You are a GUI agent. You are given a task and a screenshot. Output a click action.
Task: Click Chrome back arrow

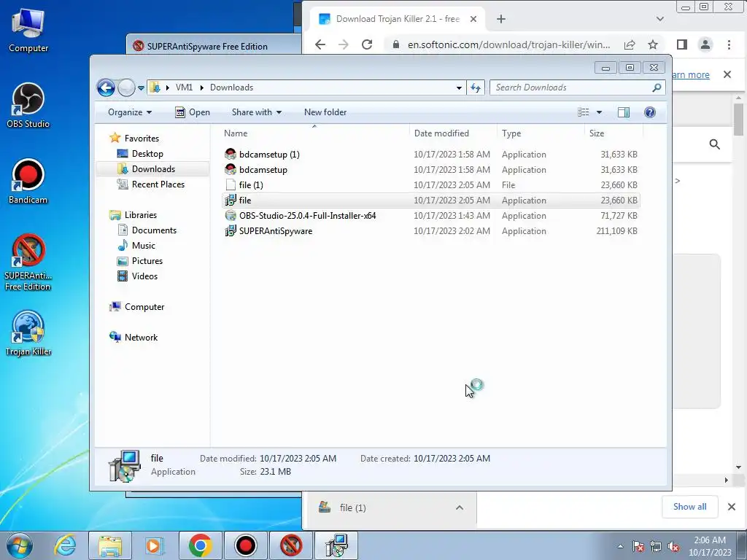320,44
